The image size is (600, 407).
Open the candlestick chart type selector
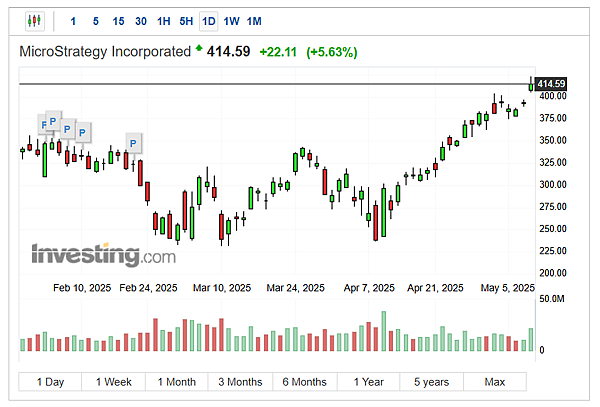34,21
